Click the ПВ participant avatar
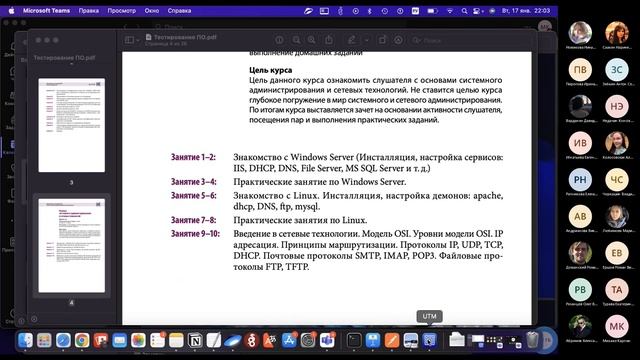 [580, 70]
